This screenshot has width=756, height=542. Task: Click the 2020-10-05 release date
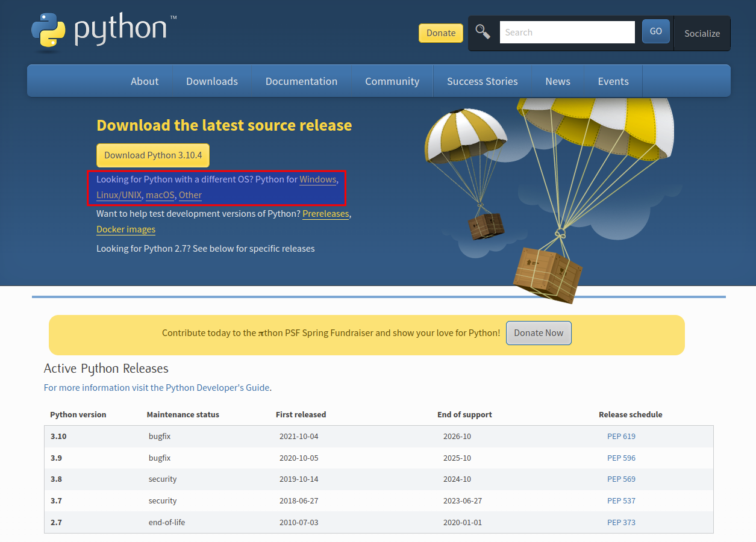click(x=299, y=458)
